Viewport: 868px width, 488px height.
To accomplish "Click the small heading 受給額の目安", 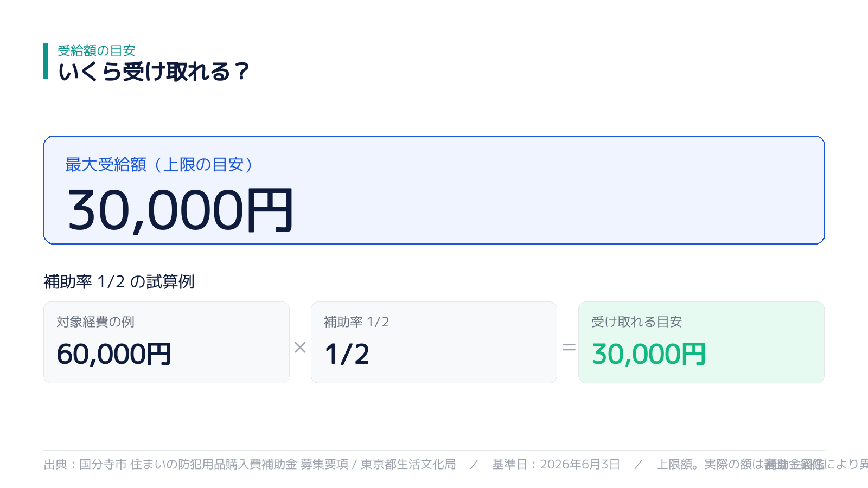I will (96, 51).
